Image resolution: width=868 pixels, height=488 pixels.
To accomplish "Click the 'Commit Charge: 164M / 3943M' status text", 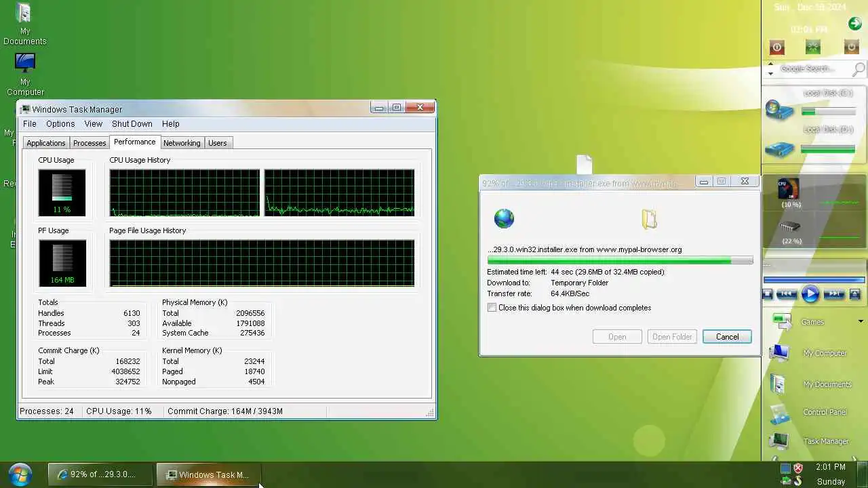I will (225, 411).
